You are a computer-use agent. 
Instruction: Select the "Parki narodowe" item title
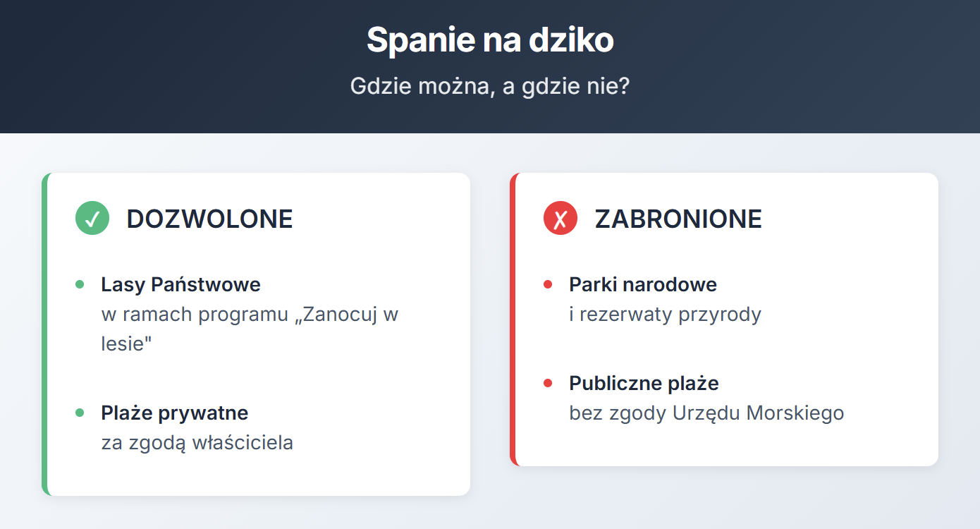click(643, 284)
